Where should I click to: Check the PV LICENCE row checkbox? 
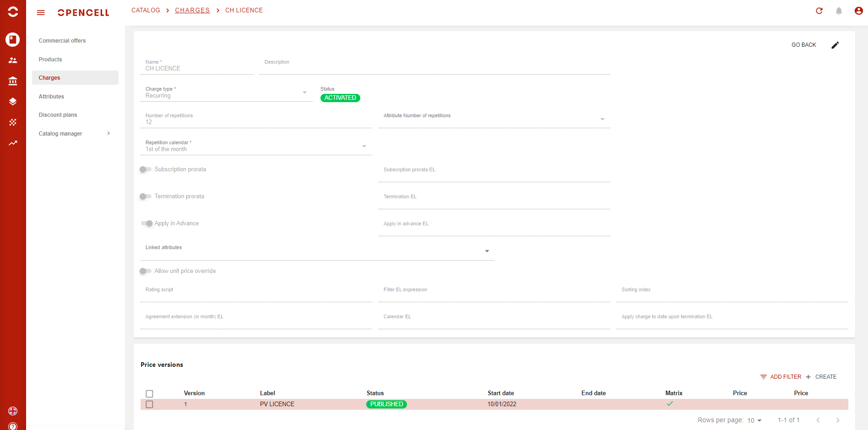tap(149, 404)
